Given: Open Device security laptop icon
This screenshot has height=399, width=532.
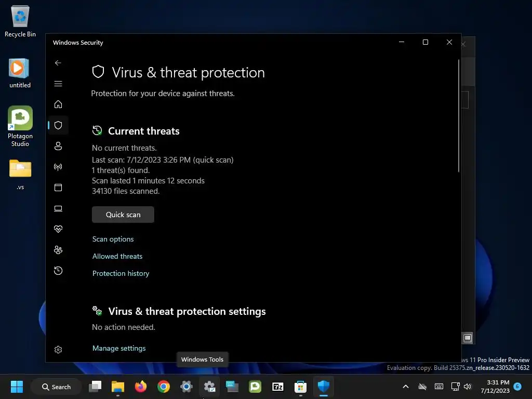Looking at the screenshot, I should (x=58, y=208).
